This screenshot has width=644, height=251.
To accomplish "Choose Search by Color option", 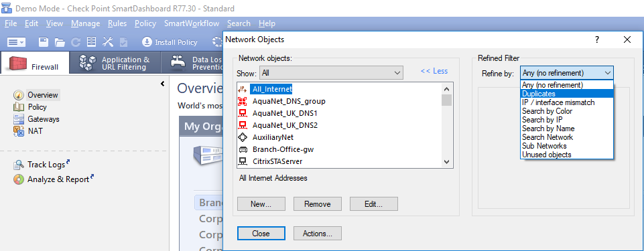I will 567,111.
